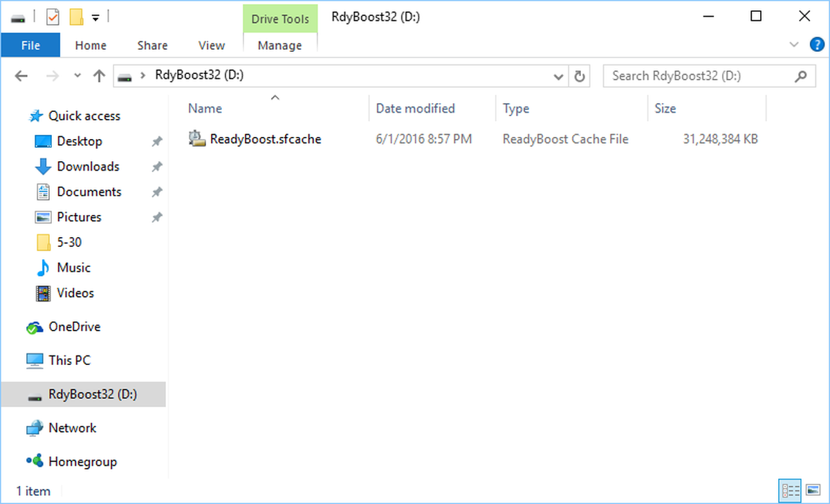The width and height of the screenshot is (830, 504).
Task: Navigate up one level with the up arrow
Action: (x=98, y=76)
